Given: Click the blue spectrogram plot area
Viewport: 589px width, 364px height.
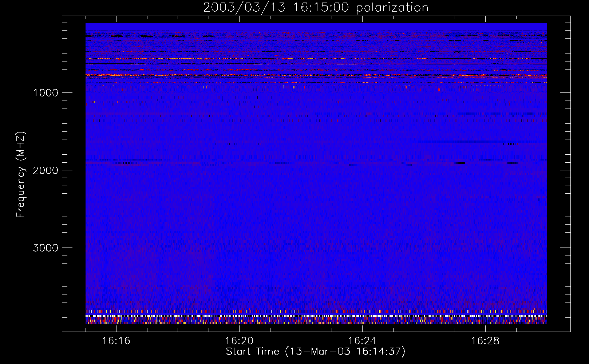Looking at the screenshot, I should click(x=316, y=174).
